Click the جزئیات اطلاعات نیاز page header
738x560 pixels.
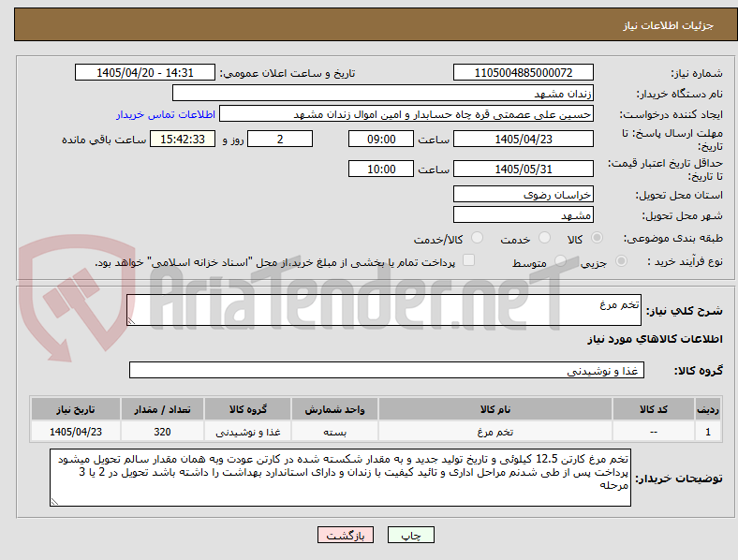point(669,25)
